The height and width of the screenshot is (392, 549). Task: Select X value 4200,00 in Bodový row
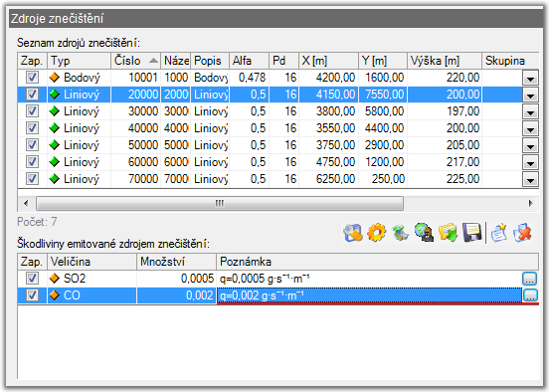point(328,78)
